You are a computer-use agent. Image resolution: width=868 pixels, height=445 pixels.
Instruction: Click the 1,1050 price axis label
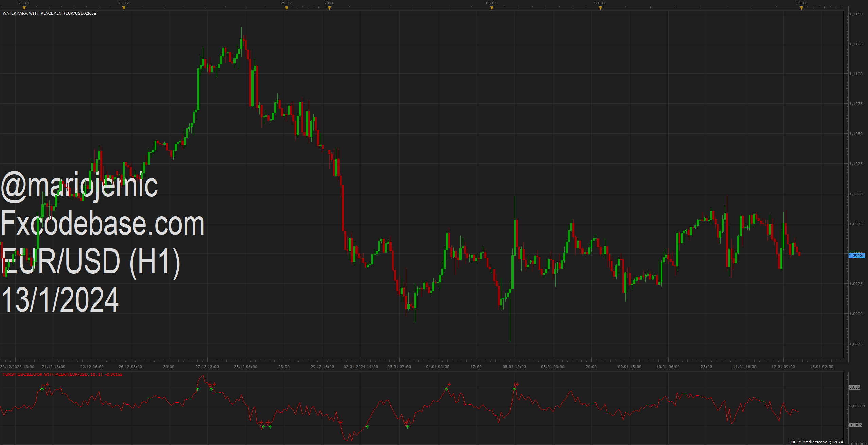856,134
